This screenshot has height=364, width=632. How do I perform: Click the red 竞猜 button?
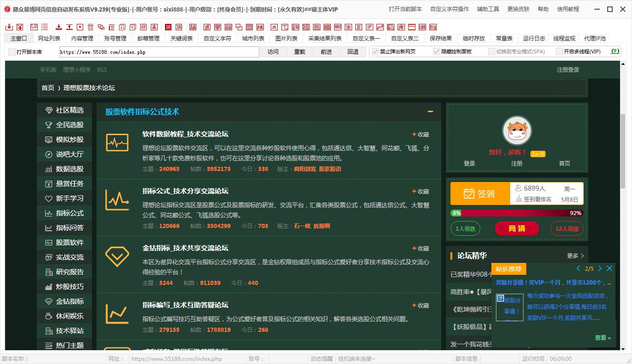tap(517, 228)
